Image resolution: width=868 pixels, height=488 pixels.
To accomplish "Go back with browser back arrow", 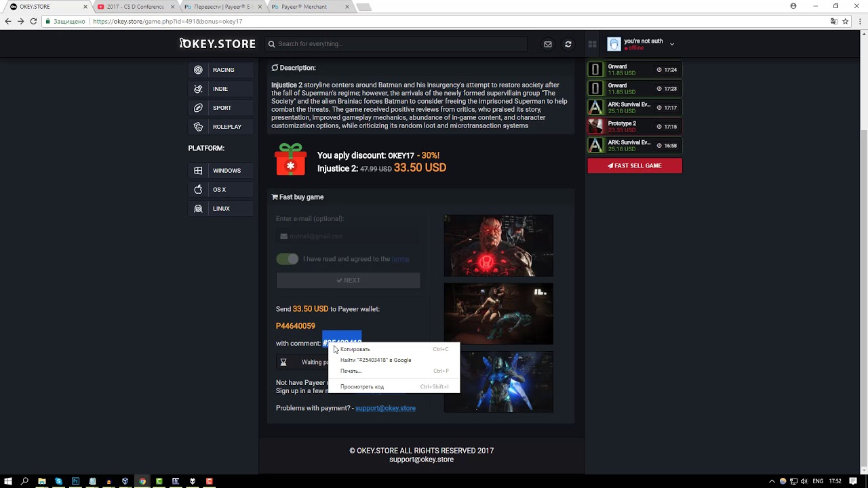I will pyautogui.click(x=8, y=21).
